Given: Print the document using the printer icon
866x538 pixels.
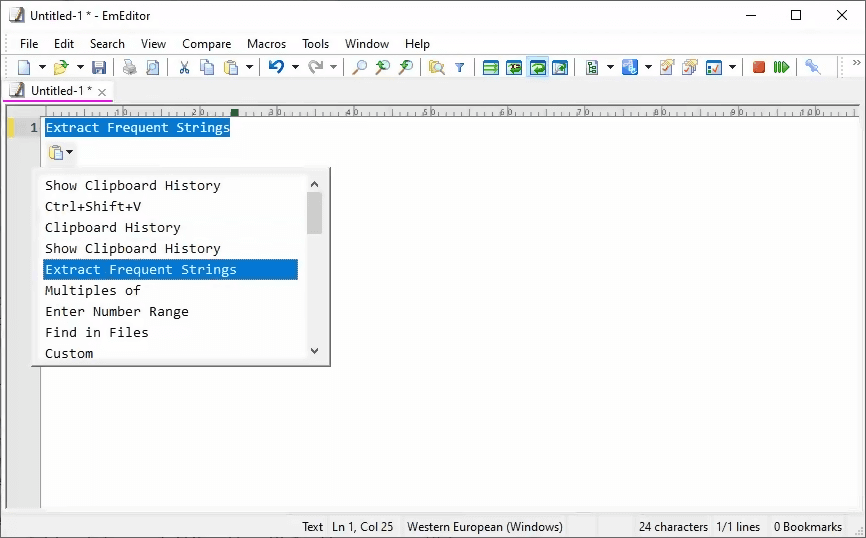Looking at the screenshot, I should click(x=129, y=67).
